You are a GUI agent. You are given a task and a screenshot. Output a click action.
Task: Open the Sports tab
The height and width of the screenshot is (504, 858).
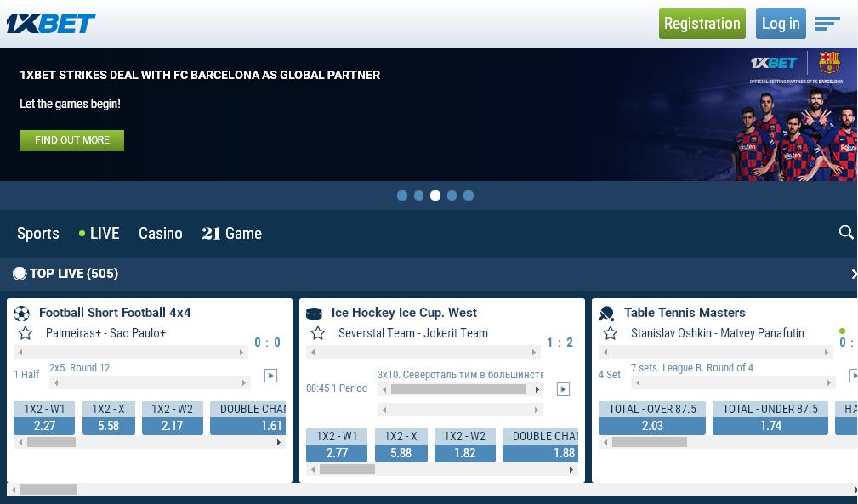(x=38, y=234)
